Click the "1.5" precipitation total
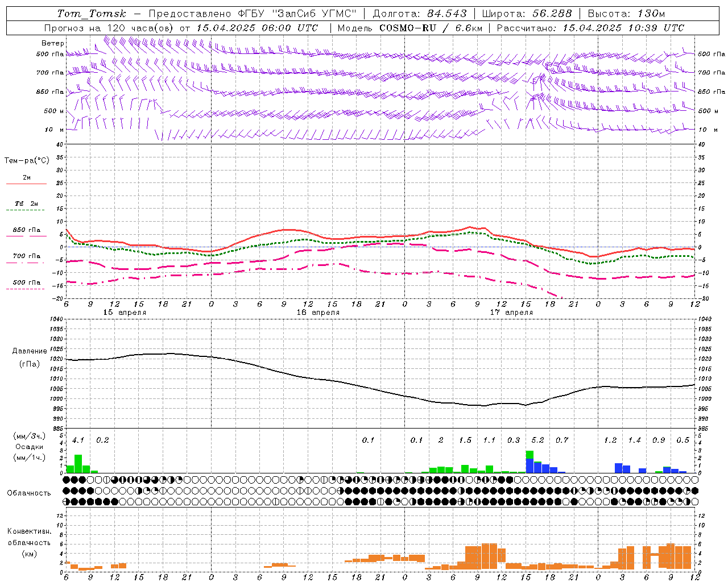 465,440
